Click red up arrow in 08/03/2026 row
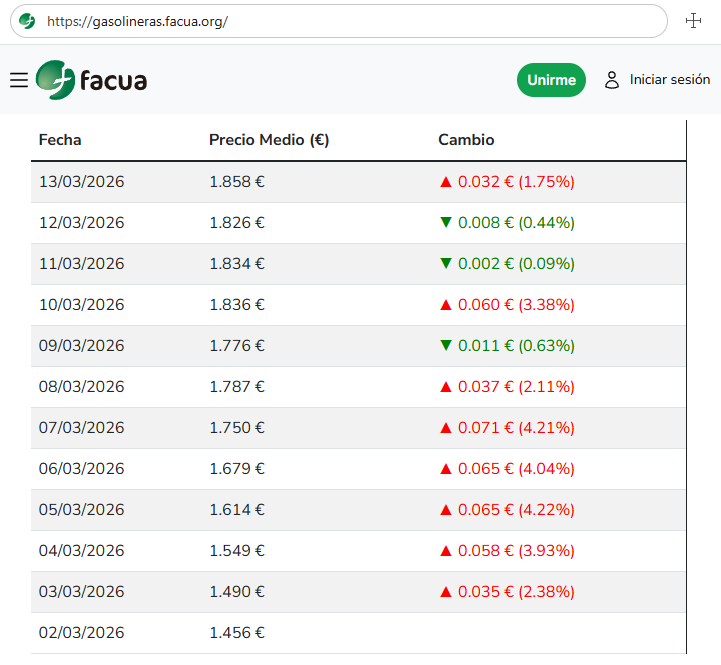Viewport: 721px width, 665px height. pyautogui.click(x=446, y=387)
